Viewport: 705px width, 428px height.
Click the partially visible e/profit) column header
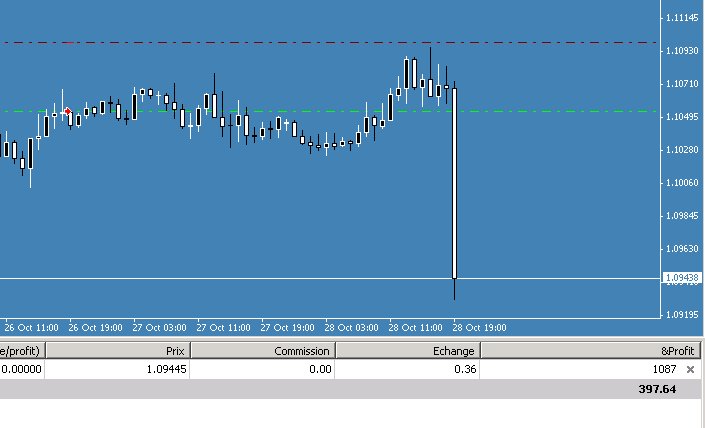[x=22, y=350]
